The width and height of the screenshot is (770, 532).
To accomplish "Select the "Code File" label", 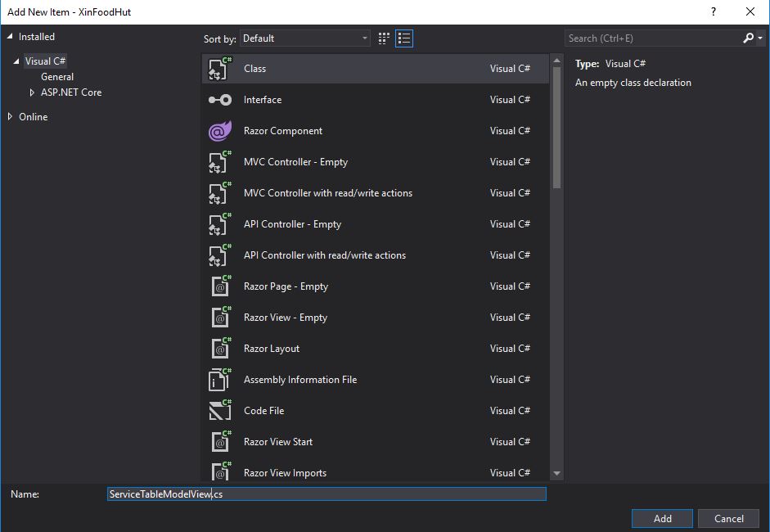I will (263, 411).
